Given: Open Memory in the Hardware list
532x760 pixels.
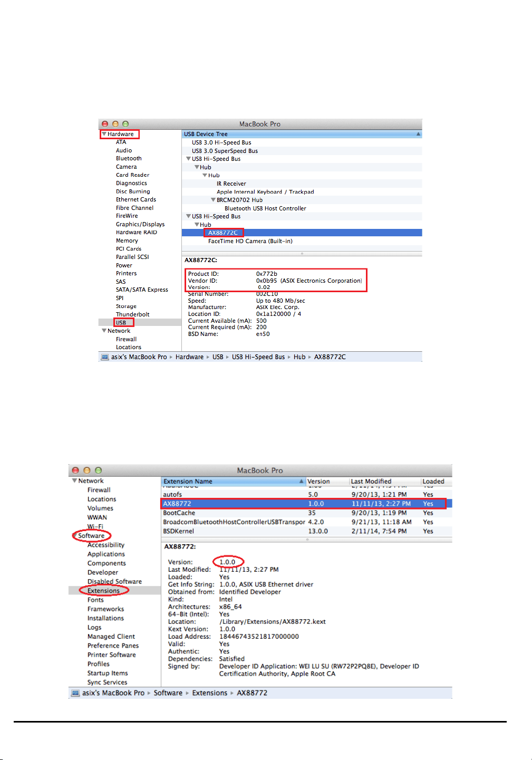Looking at the screenshot, I should [127, 240].
